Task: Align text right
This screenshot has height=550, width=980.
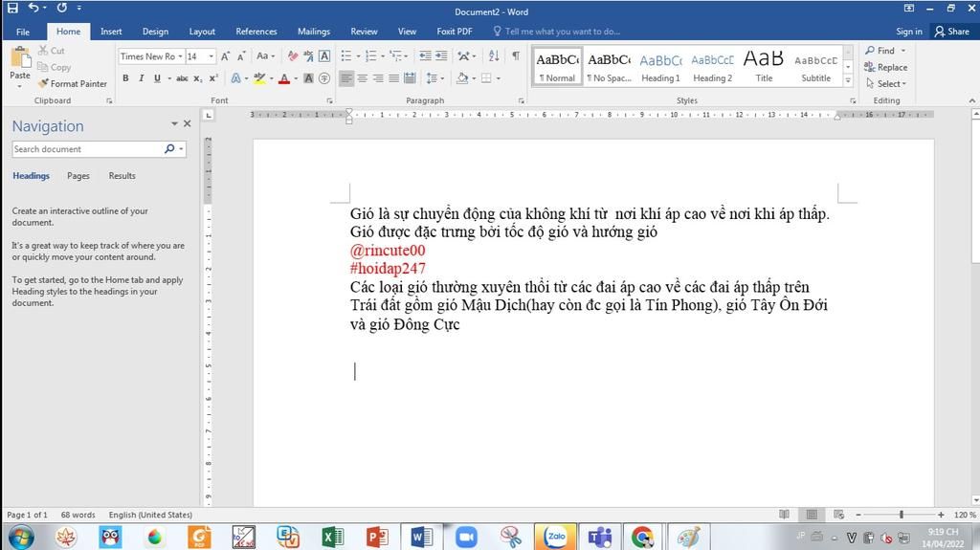Action: [378, 78]
